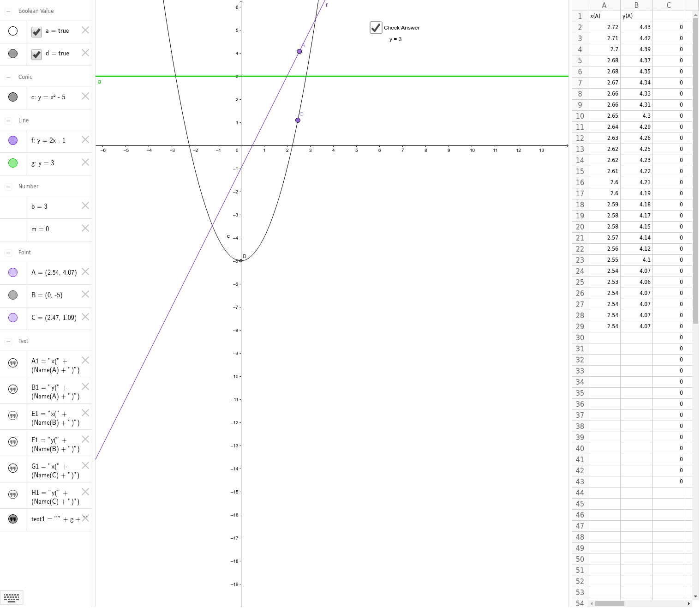Toggle visibility circle for boolean d
The image size is (700, 608).
pos(13,54)
